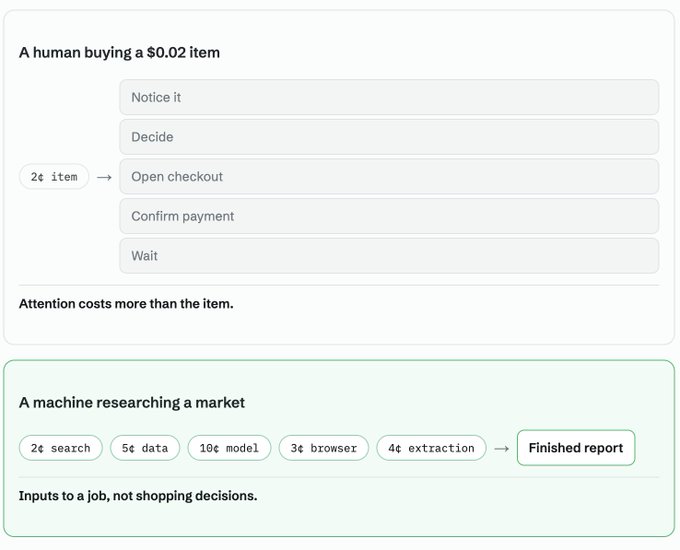Click text "Inputs to a job, not shopping decisions."
Screen dimensions: 680x550
pyautogui.click(x=138, y=496)
